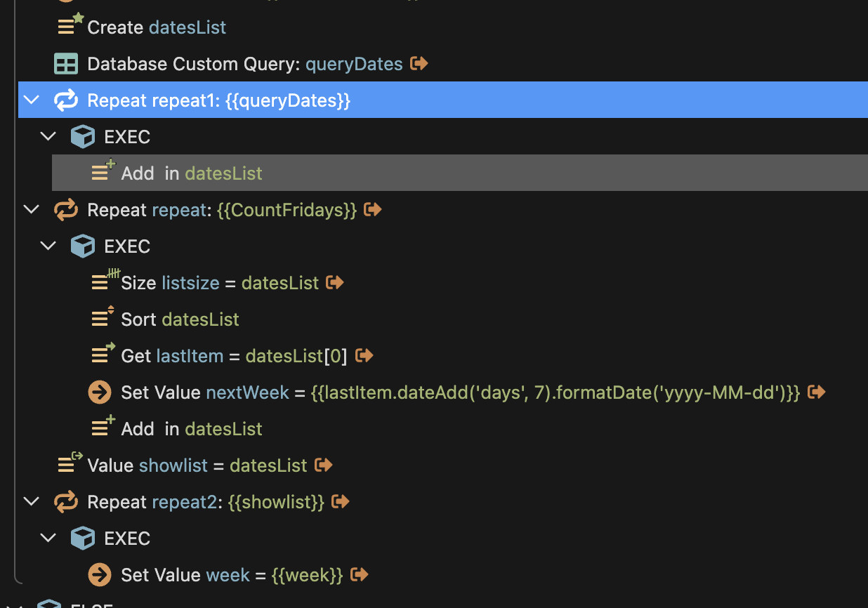The height and width of the screenshot is (608, 868).
Task: Collapse the Repeat CountFridays loop
Action: [x=31, y=209]
